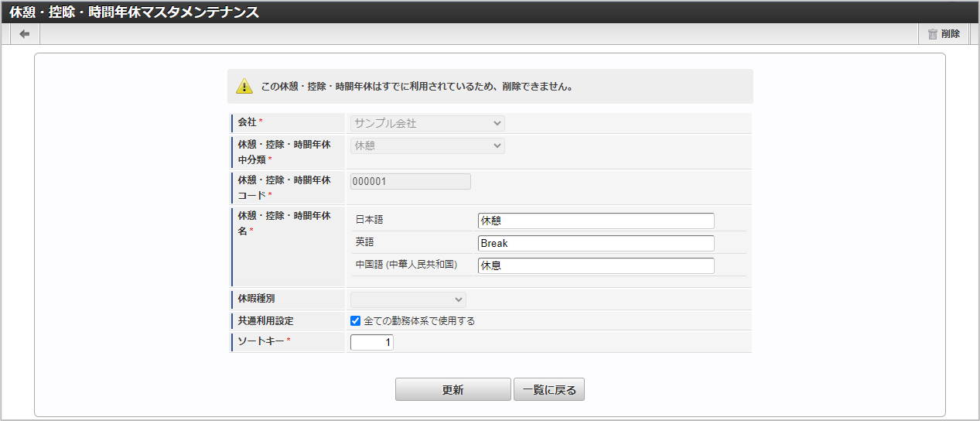Expand the 休暇種別 dropdown
This screenshot has height=421, width=980.
408,299
